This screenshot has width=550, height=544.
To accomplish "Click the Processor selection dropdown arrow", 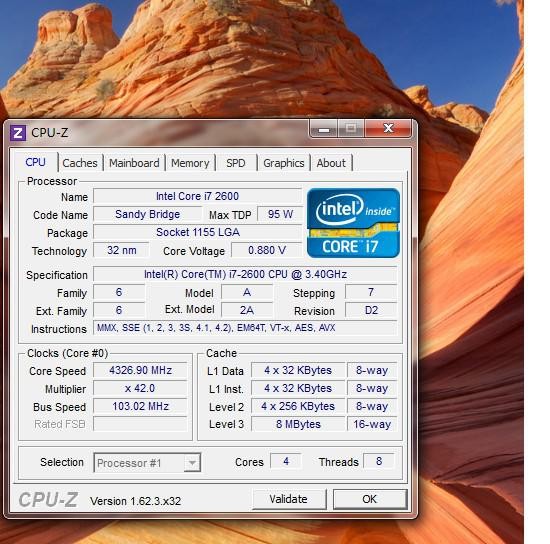I will tap(192, 463).
